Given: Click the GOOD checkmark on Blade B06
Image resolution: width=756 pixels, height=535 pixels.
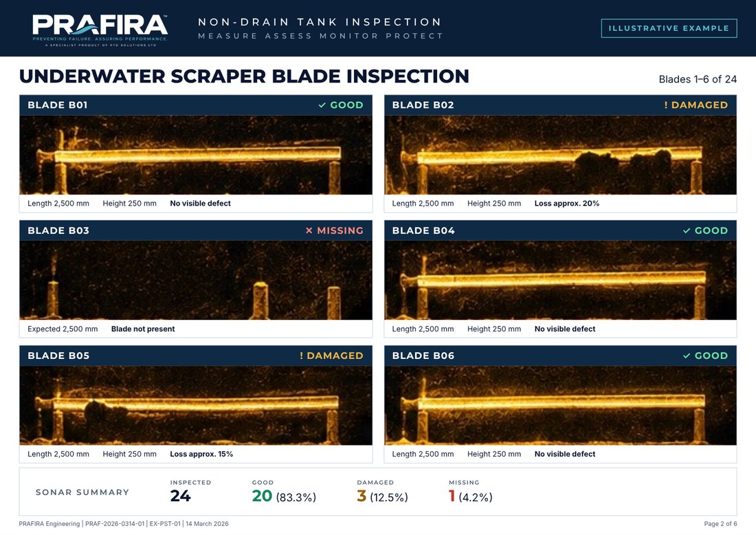Looking at the screenshot, I should pos(687,356).
